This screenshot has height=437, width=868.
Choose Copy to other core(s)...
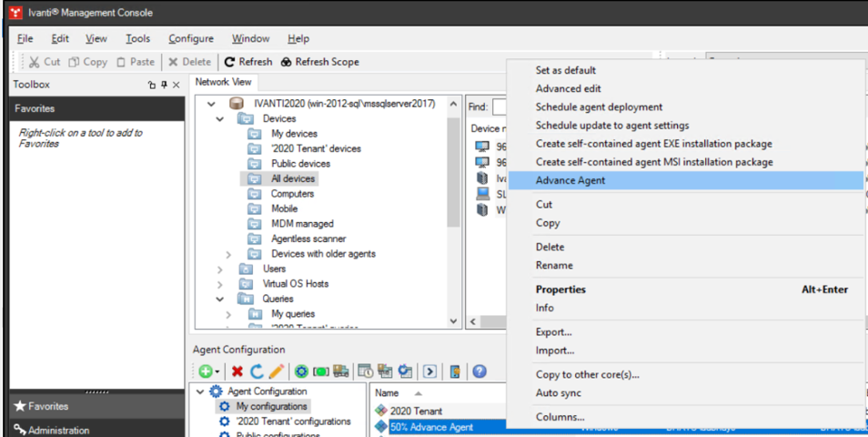coord(686,374)
